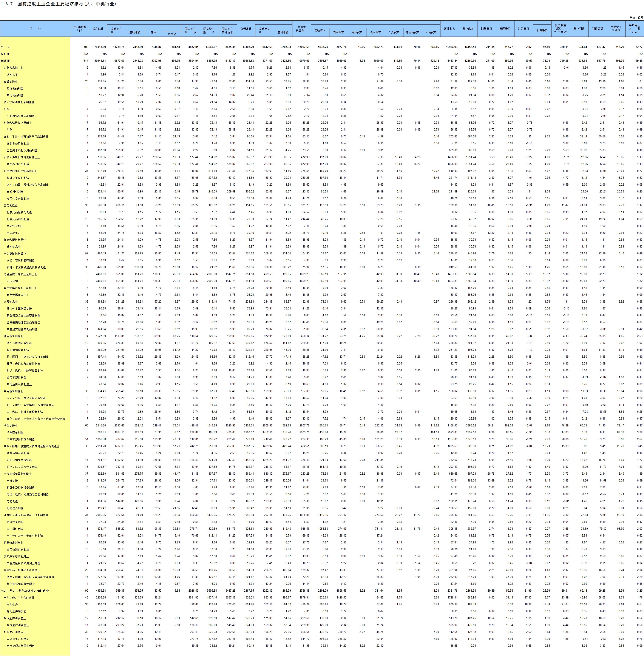
Task: Click the 行业 column header
Action: pos(35,29)
